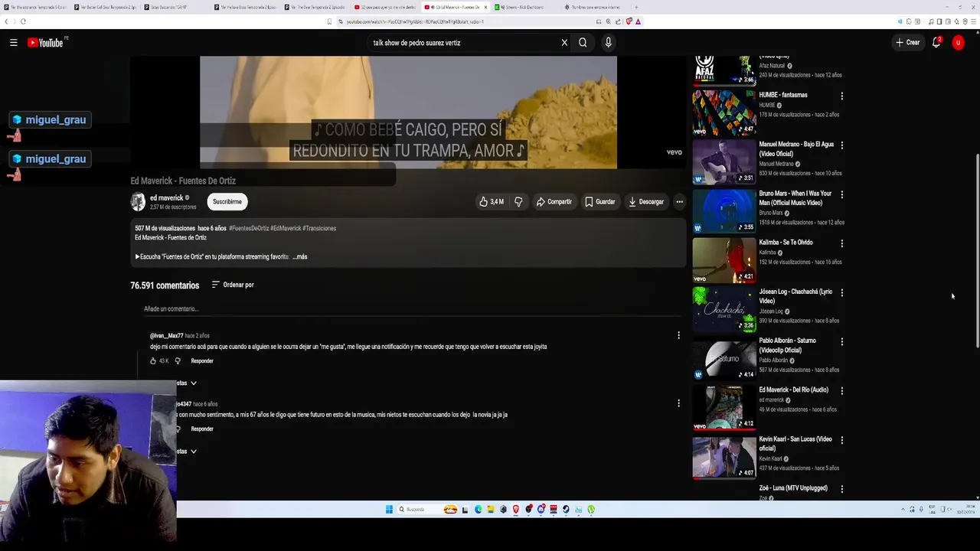The image size is (980, 551).
Task: Expand replies under @ivan__Max77 comment
Action: 187,383
